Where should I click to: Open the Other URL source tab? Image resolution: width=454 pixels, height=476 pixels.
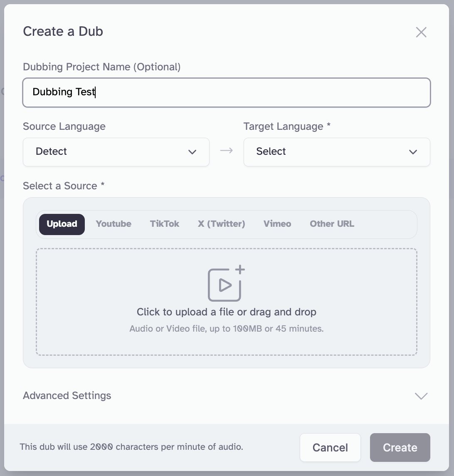[332, 224]
